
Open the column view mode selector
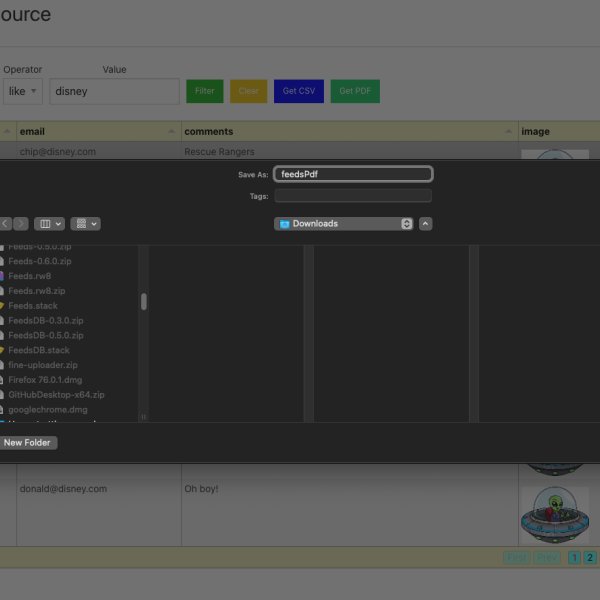(x=49, y=224)
